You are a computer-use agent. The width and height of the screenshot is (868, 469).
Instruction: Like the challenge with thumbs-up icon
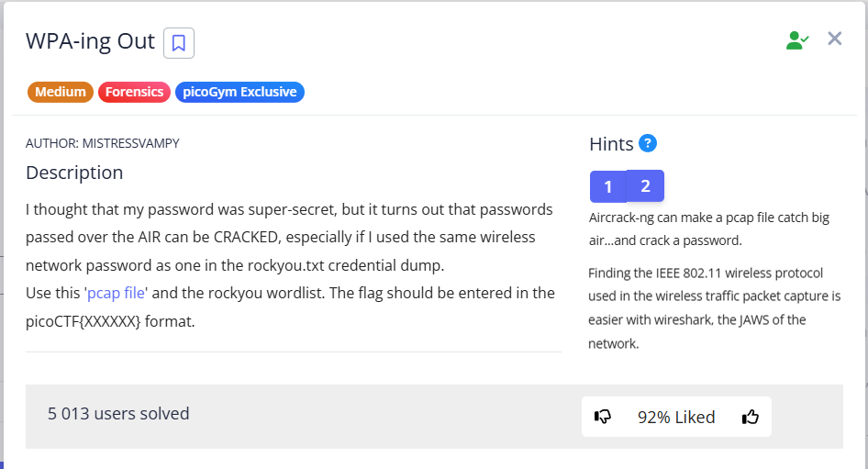751,417
